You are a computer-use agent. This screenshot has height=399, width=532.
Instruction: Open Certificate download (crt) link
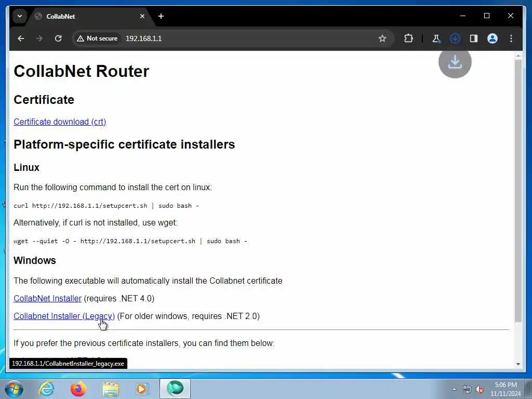60,122
